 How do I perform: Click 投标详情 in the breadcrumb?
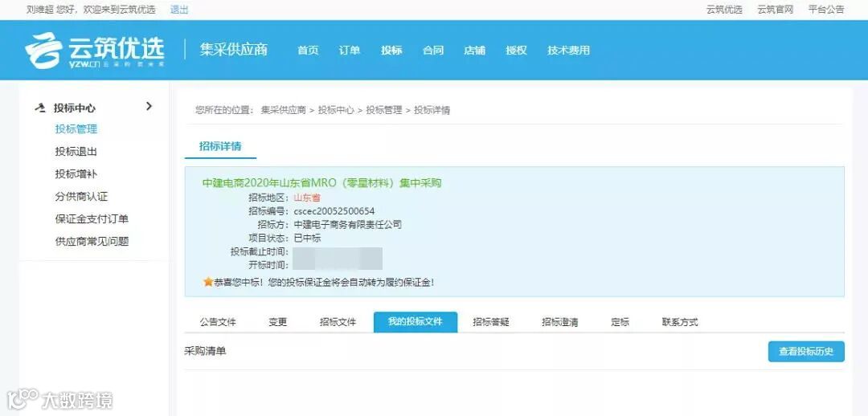coord(432,110)
